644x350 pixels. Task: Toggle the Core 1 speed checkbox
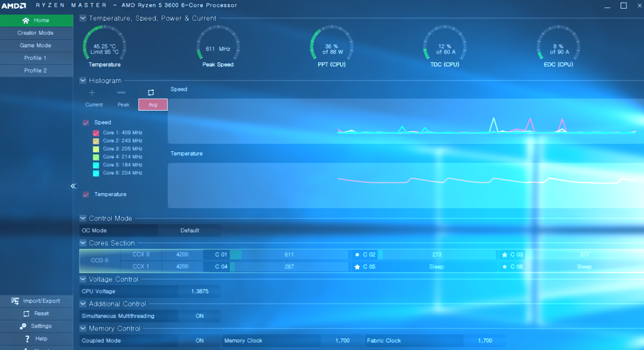96,133
